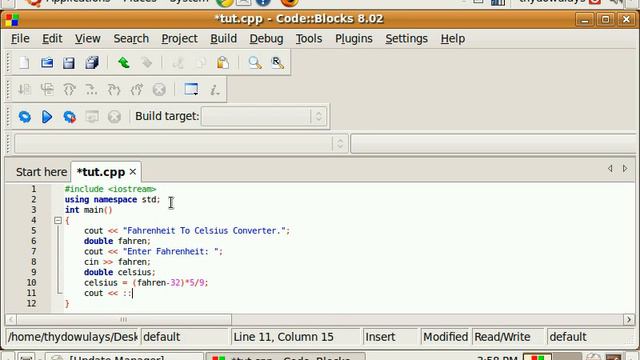Click the Run to cursor icon
Image resolution: width=640 pixels, height=360 pixels.
[x=47, y=89]
